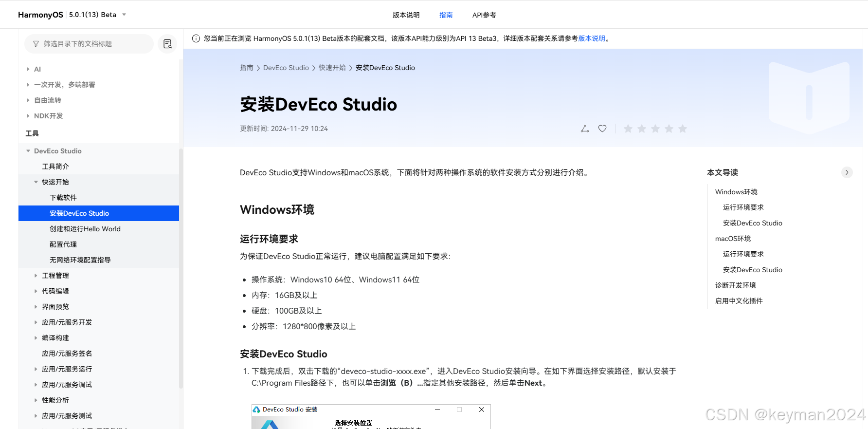
Task: Collapse the 本文导读 panel with the arrow
Action: click(x=847, y=172)
